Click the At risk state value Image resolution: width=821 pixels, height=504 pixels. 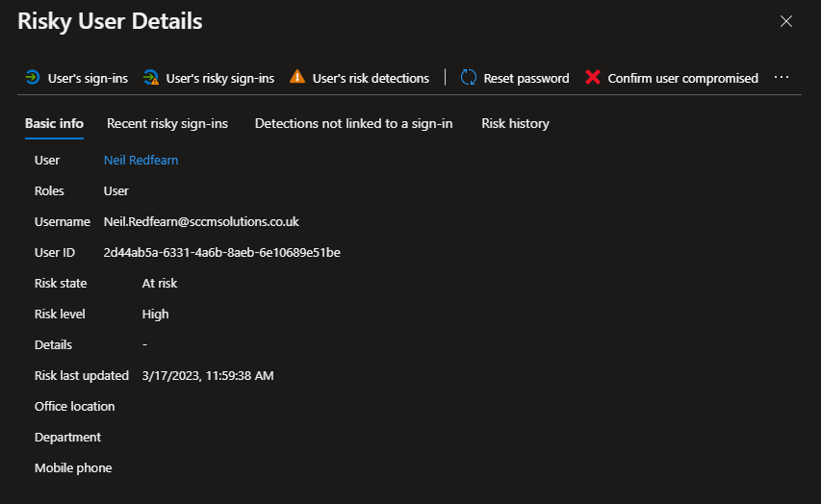[x=160, y=284]
